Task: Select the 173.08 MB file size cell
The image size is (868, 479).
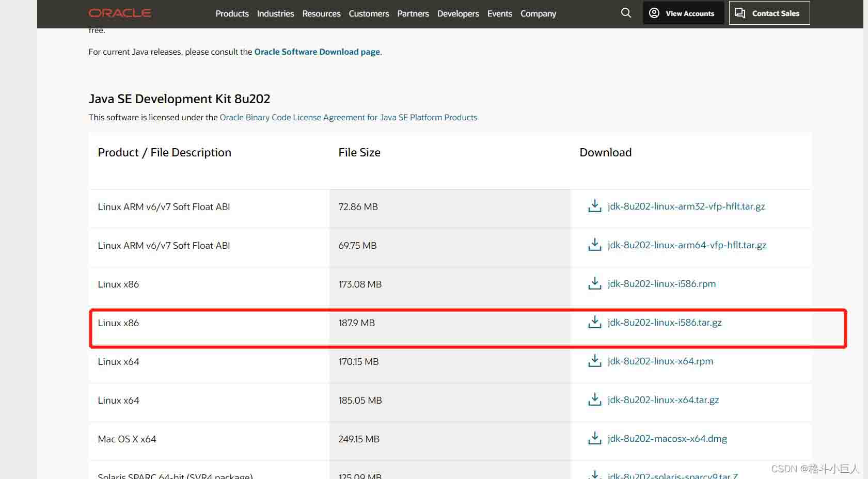Action: point(450,285)
